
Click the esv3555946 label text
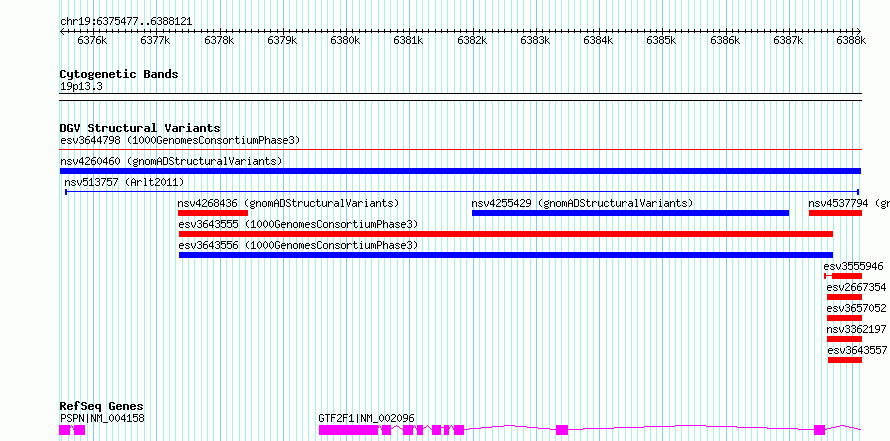(x=853, y=266)
